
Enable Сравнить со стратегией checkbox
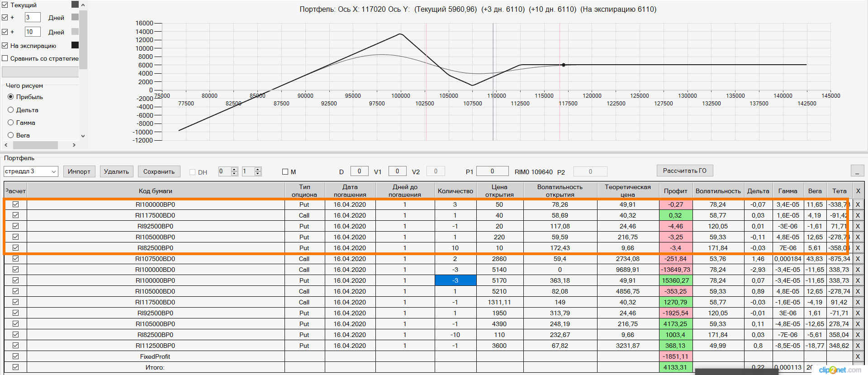[x=5, y=58]
